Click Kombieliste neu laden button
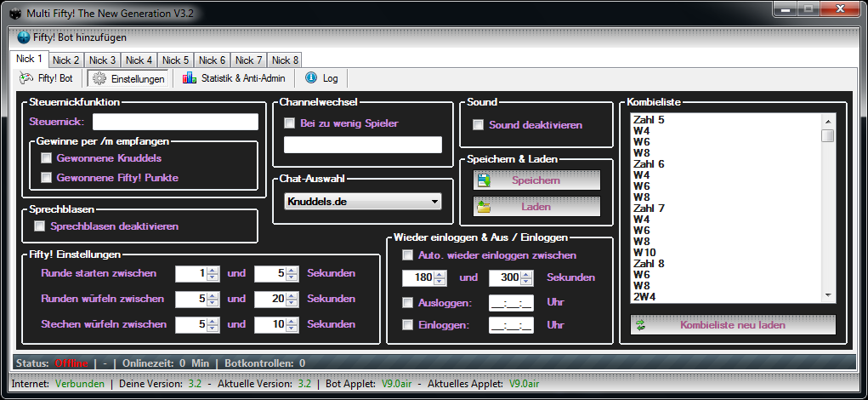The width and height of the screenshot is (868, 400). [x=733, y=325]
